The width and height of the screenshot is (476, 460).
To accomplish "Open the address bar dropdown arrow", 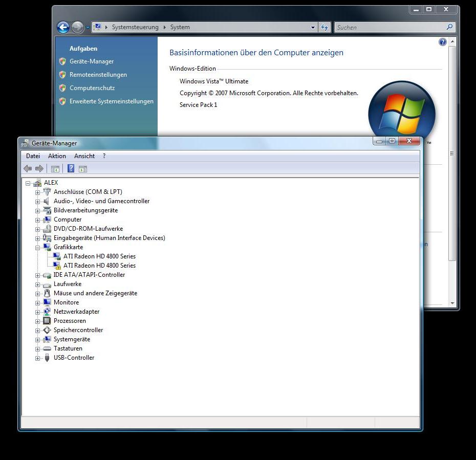I will (313, 27).
